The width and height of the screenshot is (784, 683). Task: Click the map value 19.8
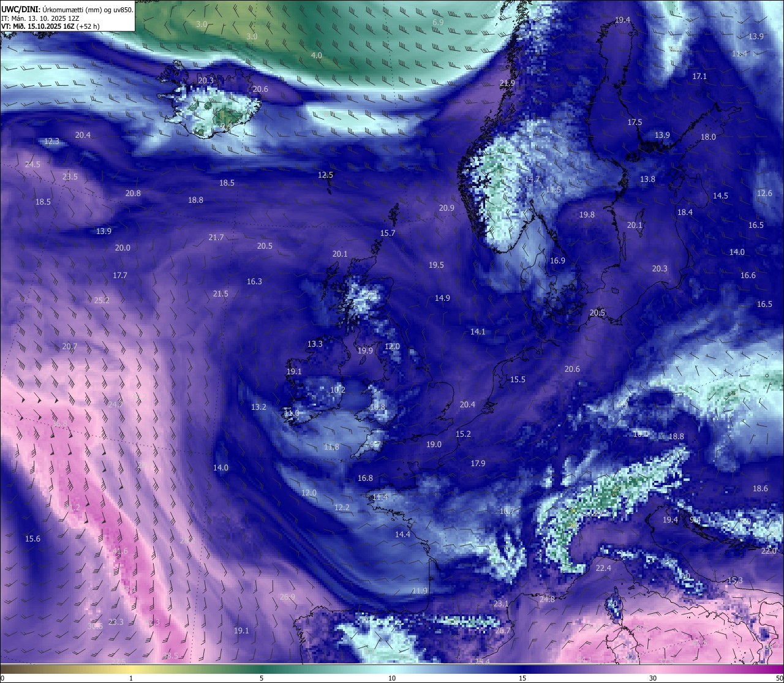point(587,214)
